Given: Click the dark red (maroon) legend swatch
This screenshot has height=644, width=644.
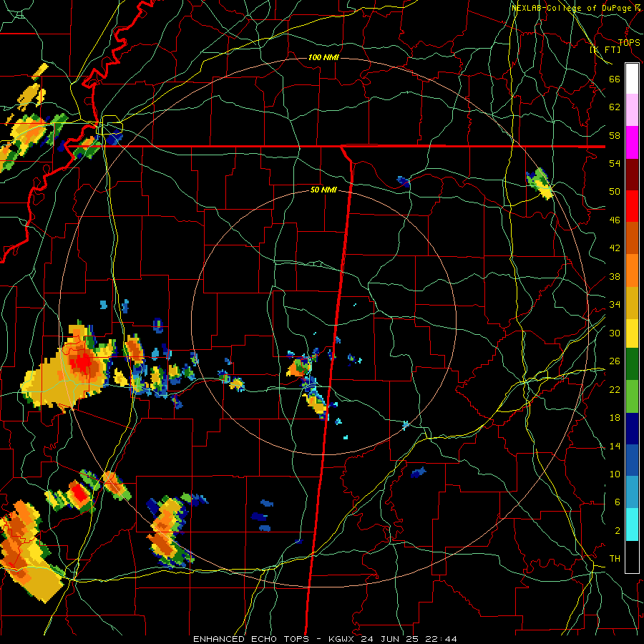Looking at the screenshot, I should (632, 175).
